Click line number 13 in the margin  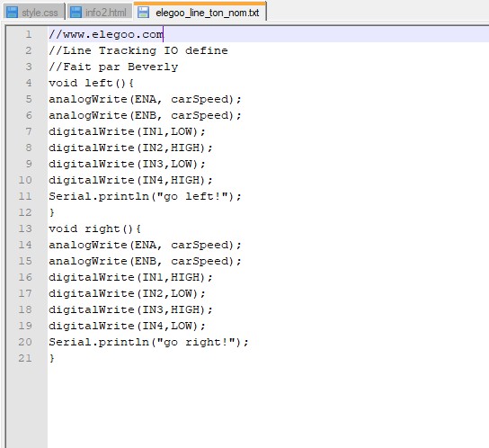tap(25, 228)
